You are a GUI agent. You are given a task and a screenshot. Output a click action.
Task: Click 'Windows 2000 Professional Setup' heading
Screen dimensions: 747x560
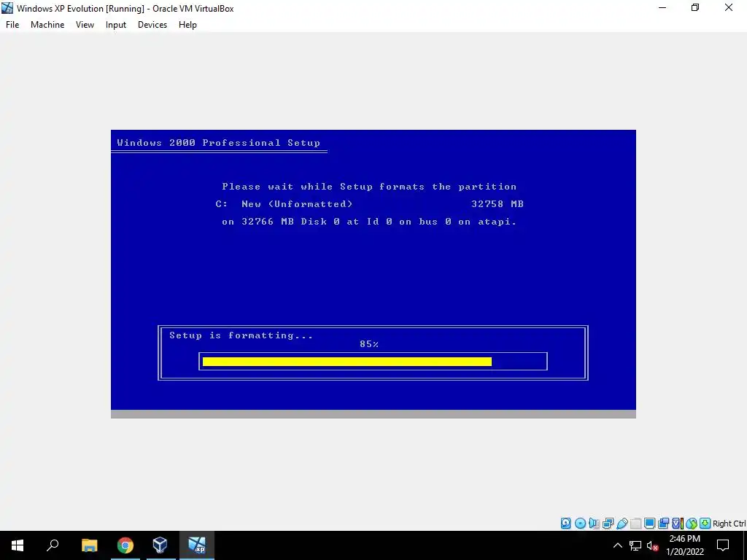[218, 143]
